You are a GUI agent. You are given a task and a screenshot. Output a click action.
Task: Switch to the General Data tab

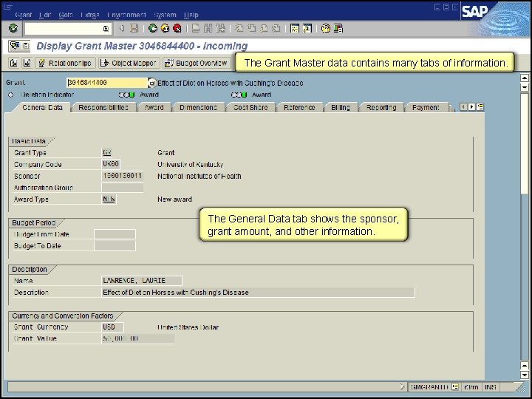[42, 108]
